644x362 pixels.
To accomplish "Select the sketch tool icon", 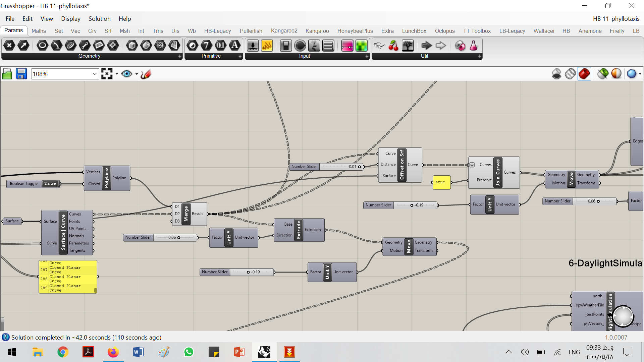I will [146, 74].
